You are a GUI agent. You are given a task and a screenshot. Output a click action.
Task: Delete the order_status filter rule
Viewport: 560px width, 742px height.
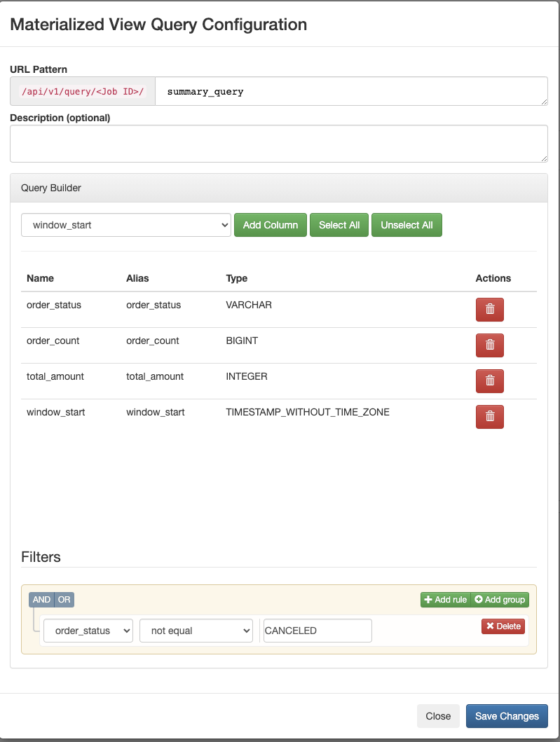coord(503,626)
